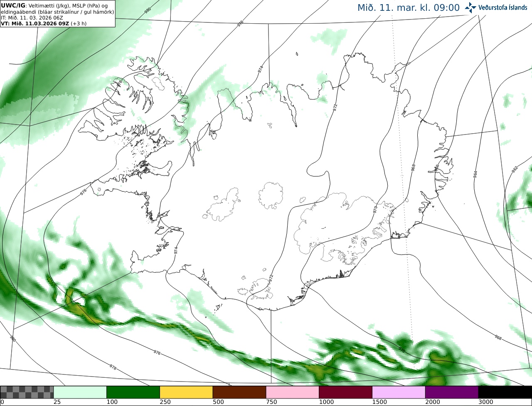The image size is (532, 406).
Task: Select the pink 750–1000 legend swatch
Action: point(293,392)
